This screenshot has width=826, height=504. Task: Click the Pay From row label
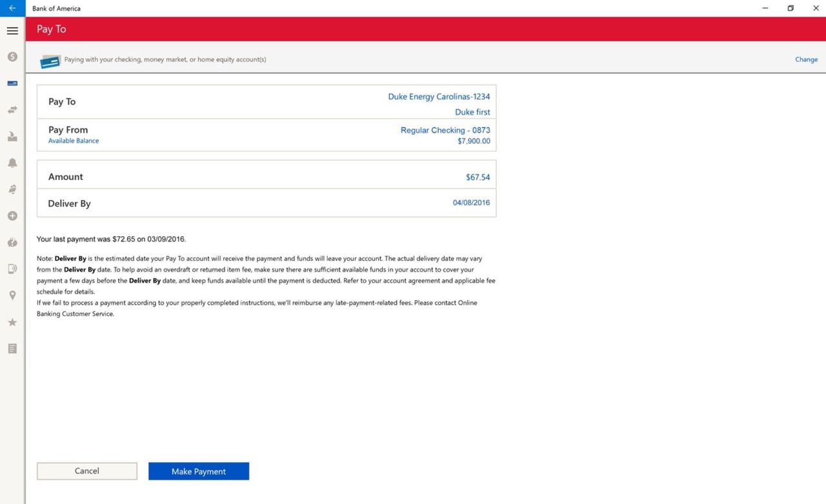click(x=68, y=130)
